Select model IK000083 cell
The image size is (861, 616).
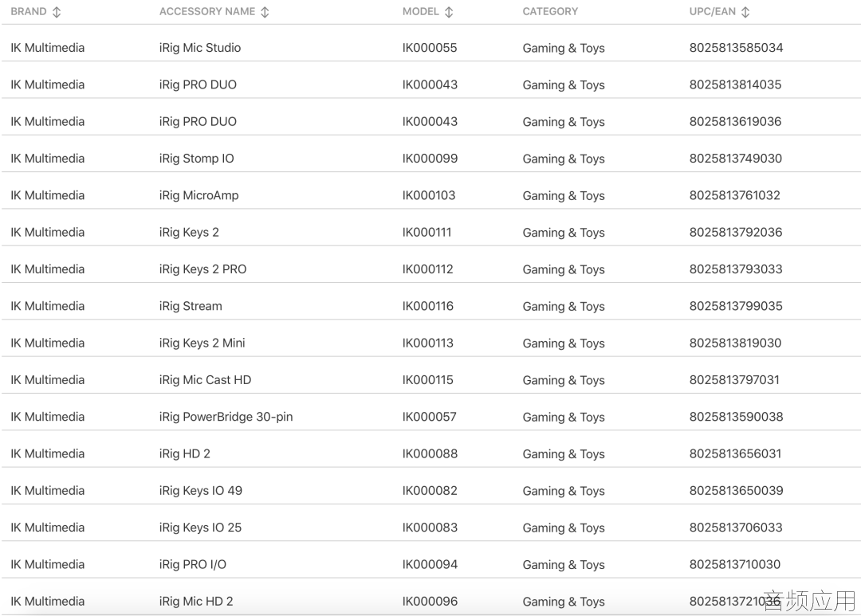point(430,528)
